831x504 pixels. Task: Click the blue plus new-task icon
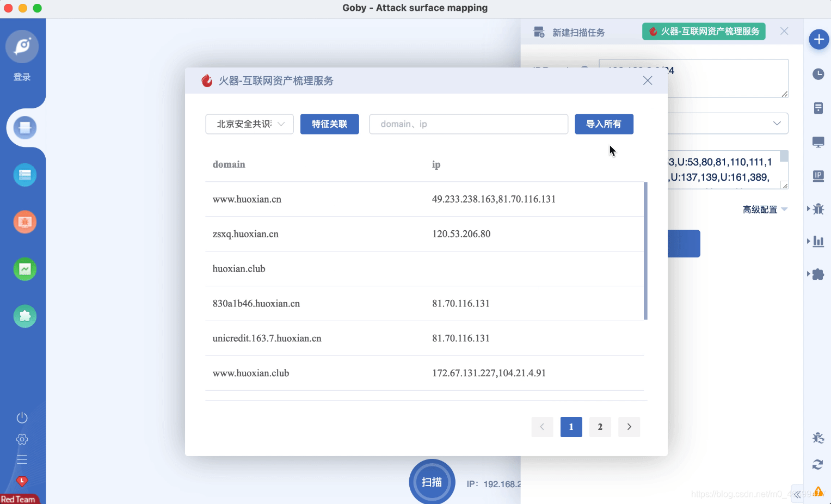(818, 39)
